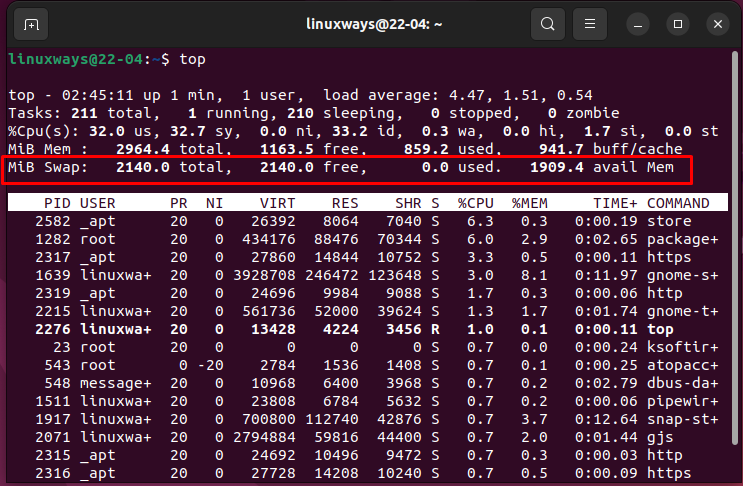Click the atopacc+ command entry

[683, 365]
